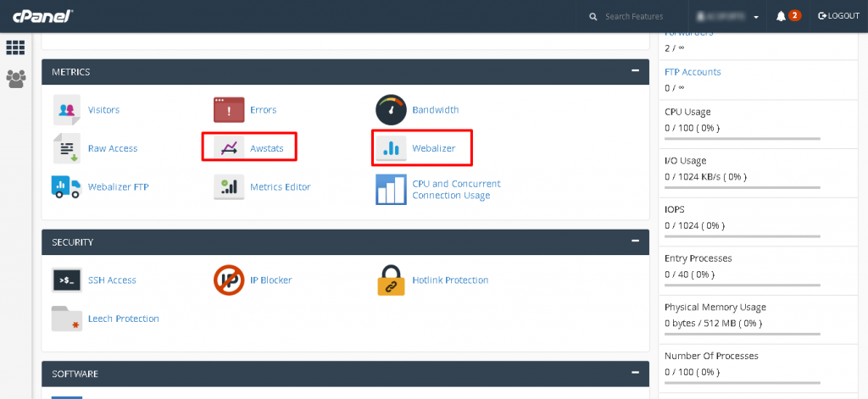Click the Metrics Editor icon
Screen dimensions: 868x399
pyautogui.click(x=229, y=187)
